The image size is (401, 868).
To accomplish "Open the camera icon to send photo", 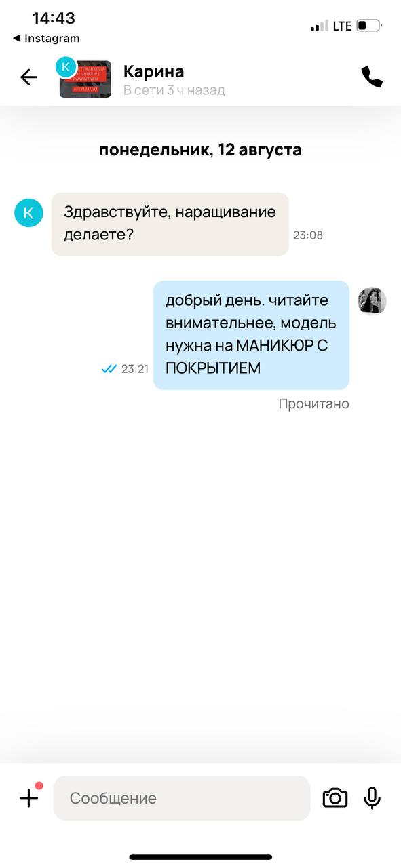I will (x=335, y=798).
